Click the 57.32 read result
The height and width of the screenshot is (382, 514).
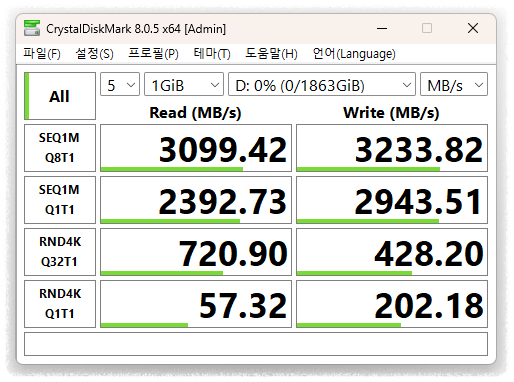(196, 304)
